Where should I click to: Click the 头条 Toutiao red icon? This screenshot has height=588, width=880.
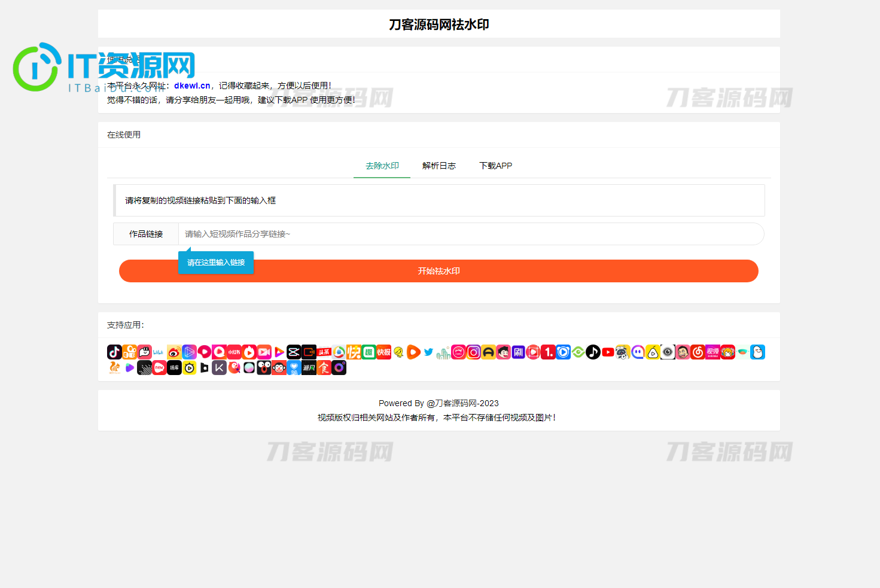(324, 352)
